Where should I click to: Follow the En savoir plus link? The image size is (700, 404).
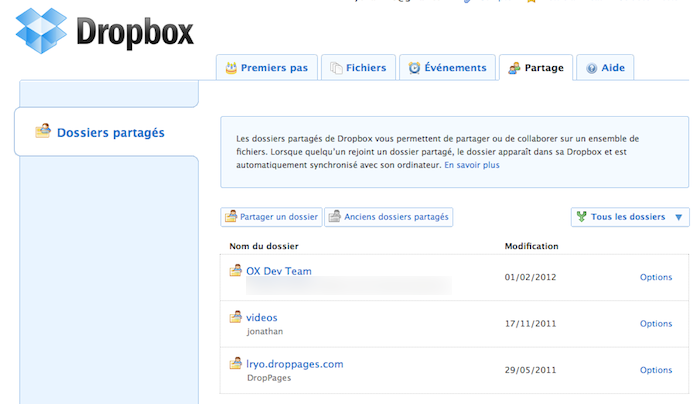[x=472, y=165]
